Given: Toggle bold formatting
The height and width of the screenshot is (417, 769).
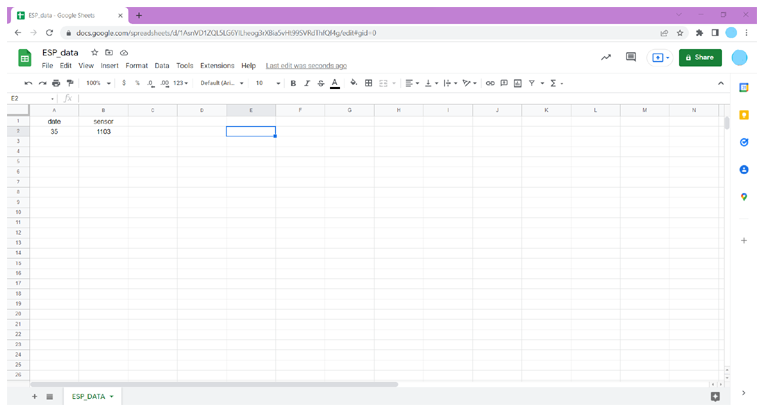Looking at the screenshot, I should 293,83.
